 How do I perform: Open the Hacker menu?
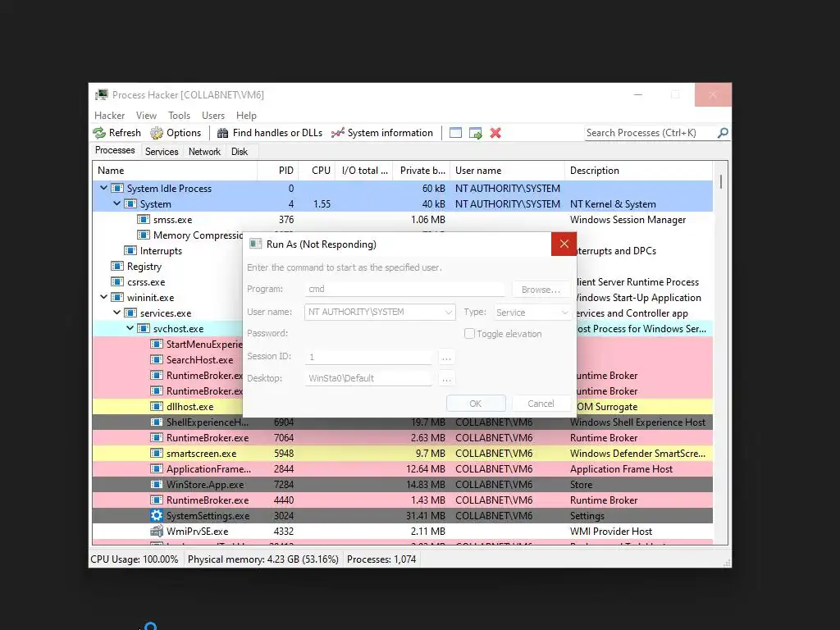tap(109, 116)
